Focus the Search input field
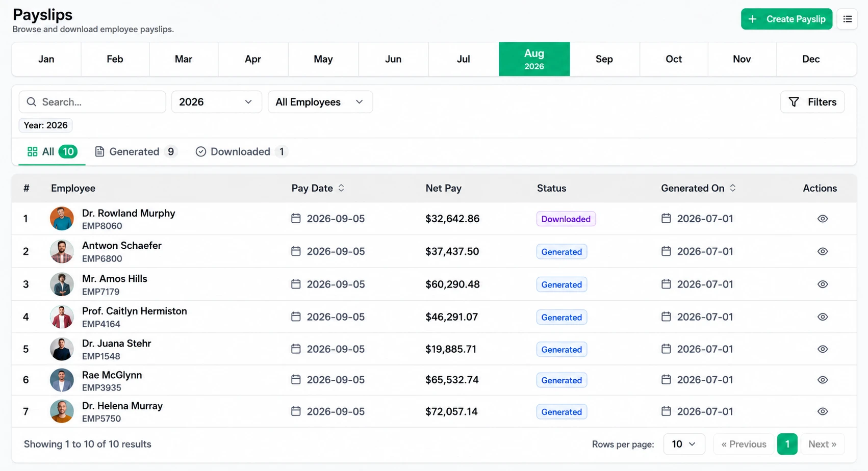 point(92,102)
